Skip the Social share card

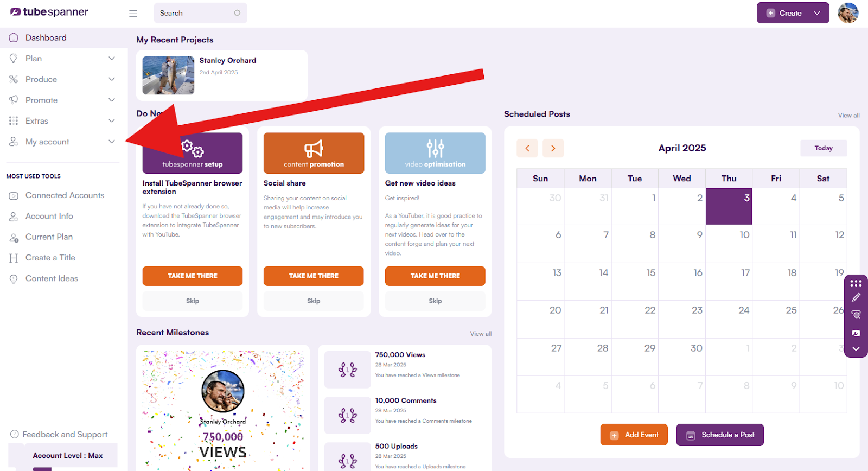(x=314, y=301)
